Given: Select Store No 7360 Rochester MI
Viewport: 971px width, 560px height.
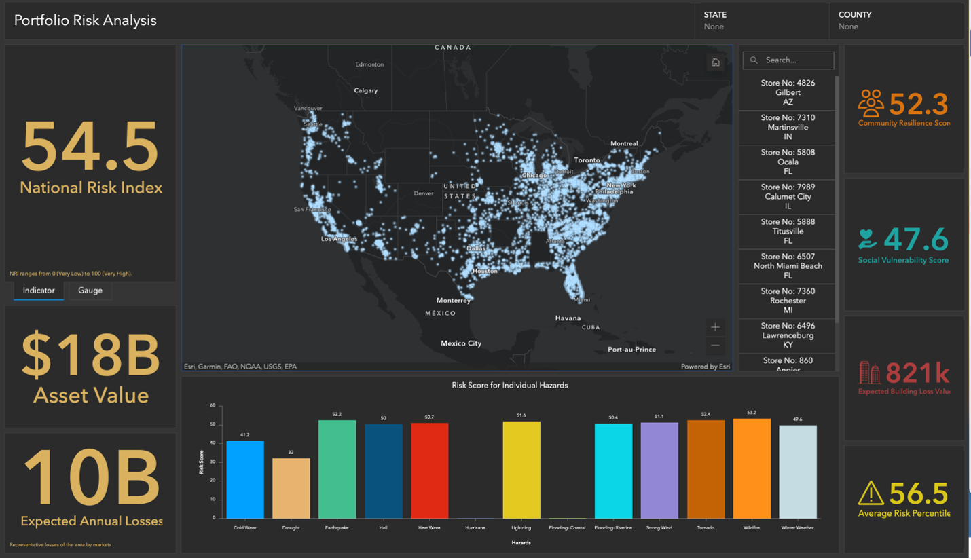Looking at the screenshot, I should 786,301.
